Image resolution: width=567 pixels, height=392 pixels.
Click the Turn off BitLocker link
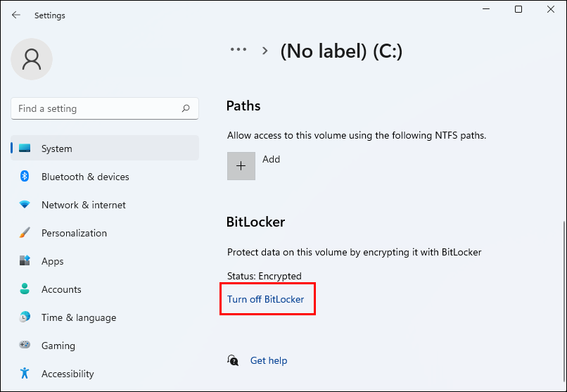[x=266, y=299]
